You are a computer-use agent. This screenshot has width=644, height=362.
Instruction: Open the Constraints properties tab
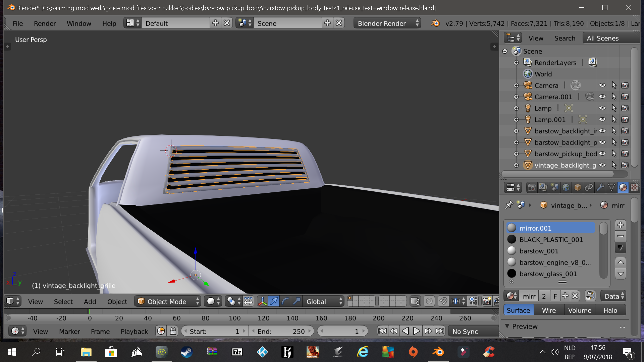tap(589, 187)
